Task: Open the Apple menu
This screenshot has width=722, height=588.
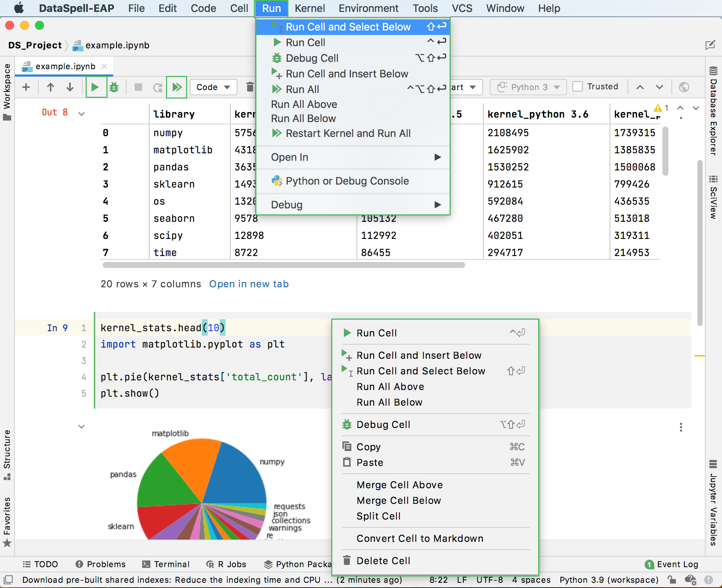Action: pyautogui.click(x=19, y=8)
